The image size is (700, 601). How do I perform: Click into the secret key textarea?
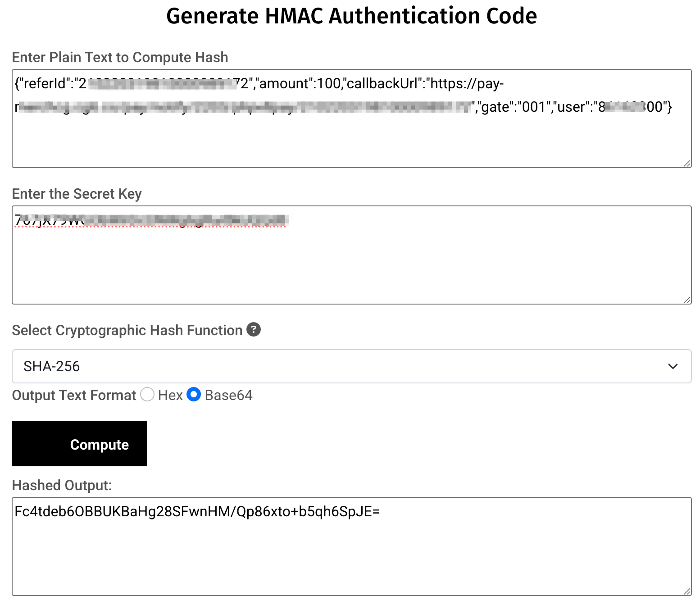pos(351,266)
